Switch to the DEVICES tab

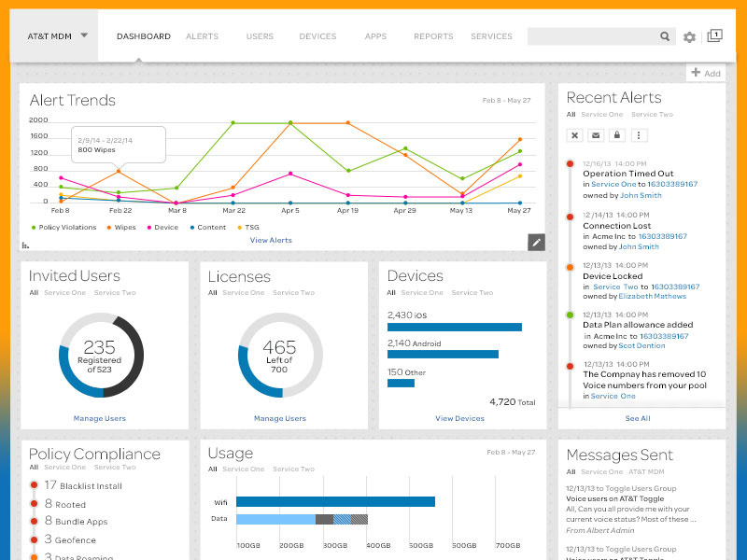317,36
